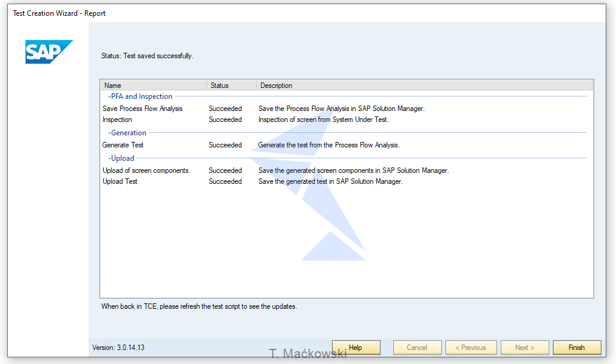Click the 'Status: Test saved successfully' message
Image resolution: width=616 pixels, height=364 pixels.
pos(147,56)
